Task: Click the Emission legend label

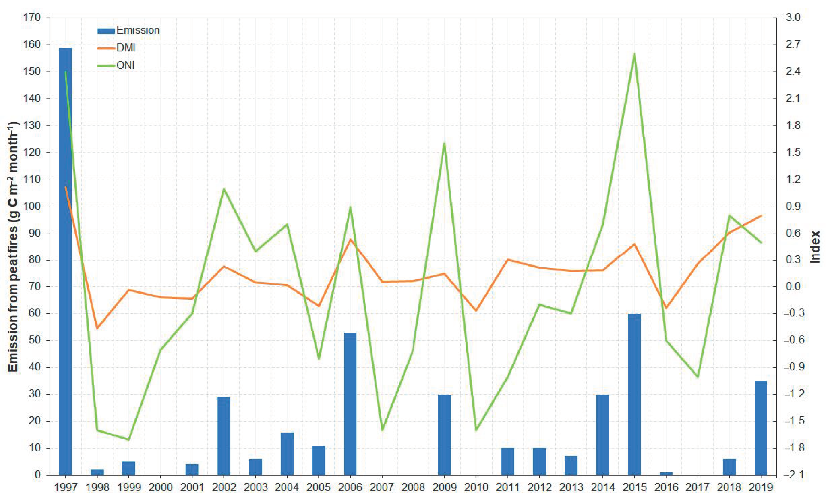Action: pos(138,30)
